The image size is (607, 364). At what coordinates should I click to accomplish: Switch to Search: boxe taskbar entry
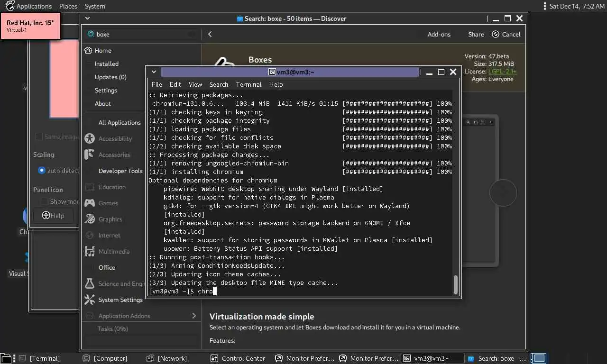pos(497,358)
